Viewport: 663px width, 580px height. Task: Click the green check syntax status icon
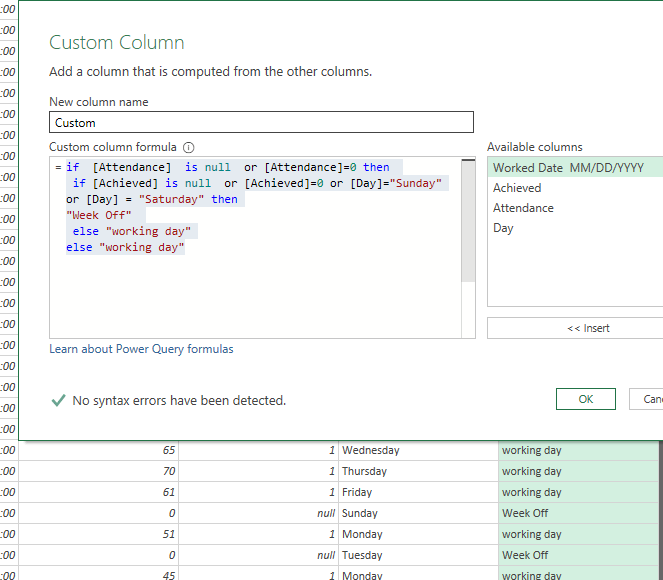(58, 400)
